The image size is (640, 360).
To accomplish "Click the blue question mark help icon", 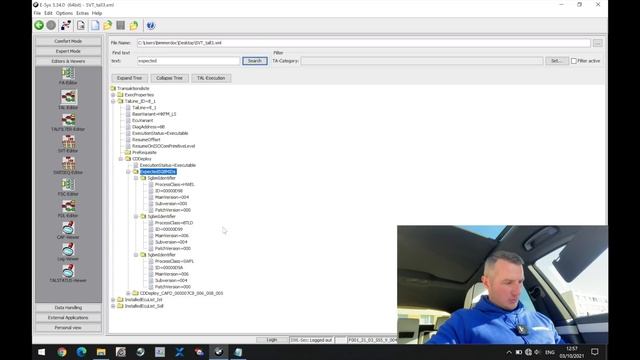I will [151, 25].
